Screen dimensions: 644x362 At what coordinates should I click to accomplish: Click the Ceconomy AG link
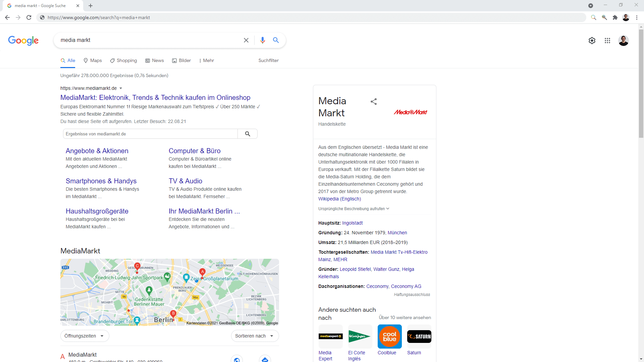pyautogui.click(x=406, y=287)
